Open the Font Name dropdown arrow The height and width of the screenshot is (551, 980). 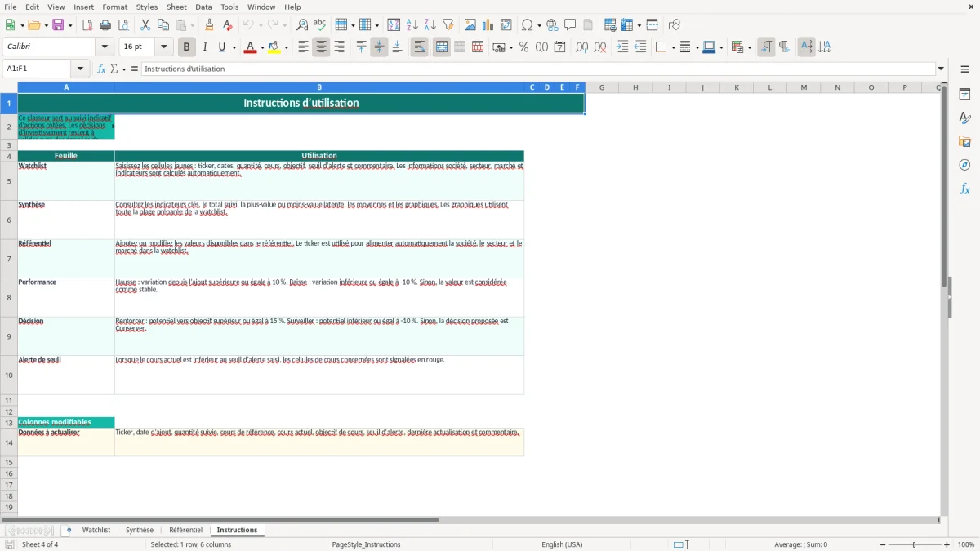pyautogui.click(x=105, y=47)
